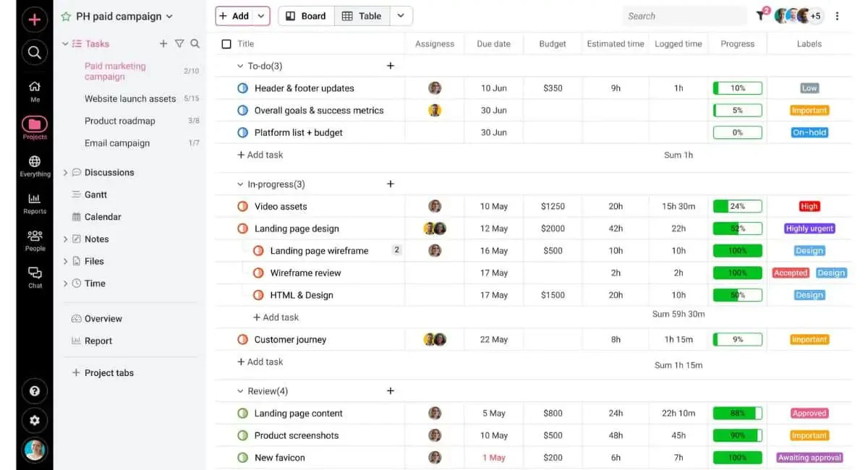Toggle status circle for Landing page design

coord(243,228)
